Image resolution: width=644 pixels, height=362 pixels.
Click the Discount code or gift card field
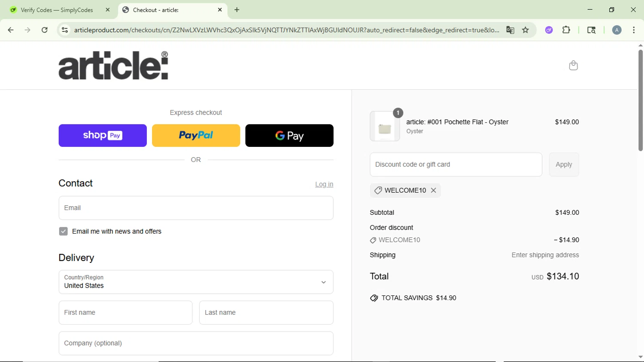(x=456, y=164)
